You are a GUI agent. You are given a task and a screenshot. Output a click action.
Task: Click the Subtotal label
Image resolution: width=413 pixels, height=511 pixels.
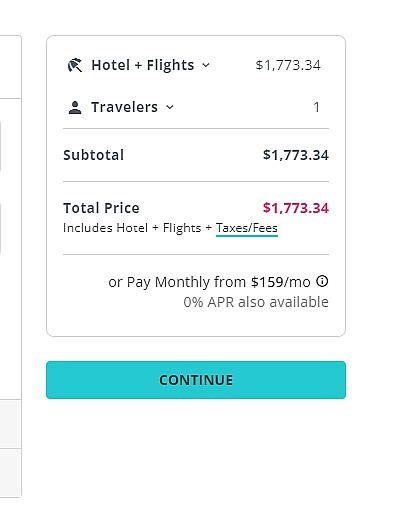[x=93, y=155]
